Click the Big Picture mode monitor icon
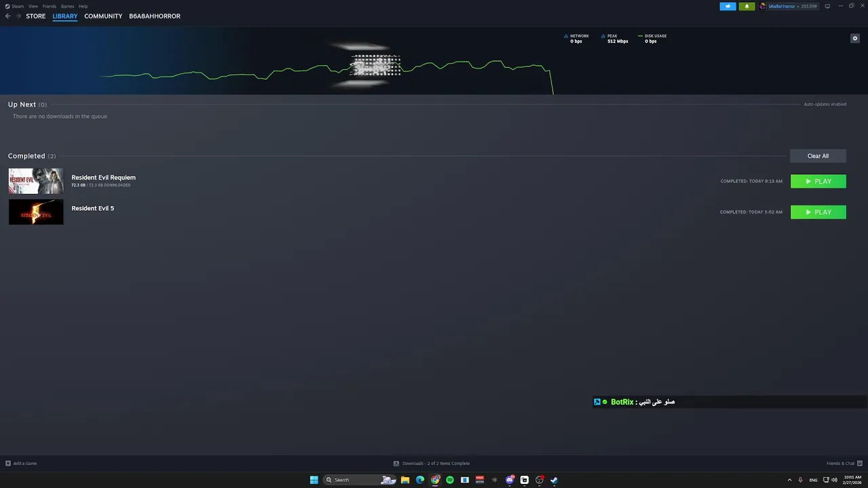Screen dimensions: 868x488 pyautogui.click(x=827, y=6)
